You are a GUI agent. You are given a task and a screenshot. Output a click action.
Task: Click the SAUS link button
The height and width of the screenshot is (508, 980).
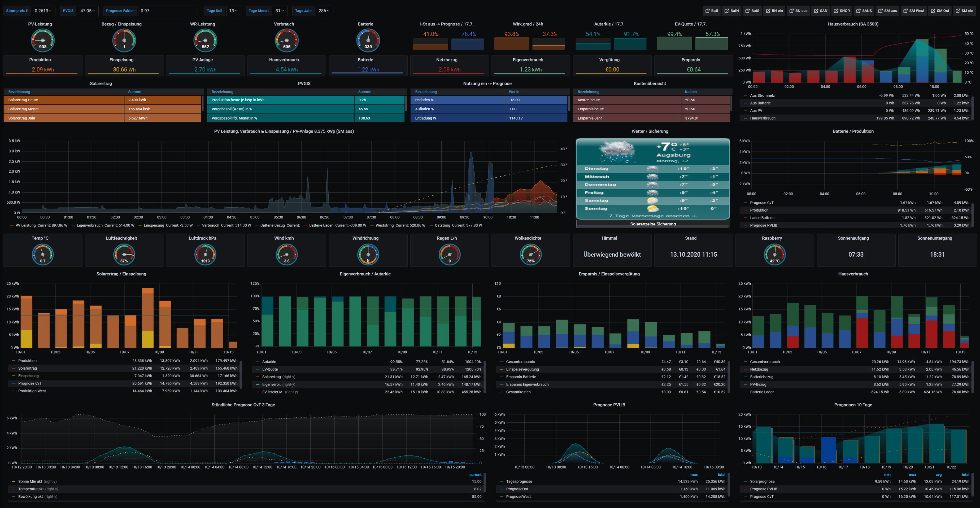[864, 11]
